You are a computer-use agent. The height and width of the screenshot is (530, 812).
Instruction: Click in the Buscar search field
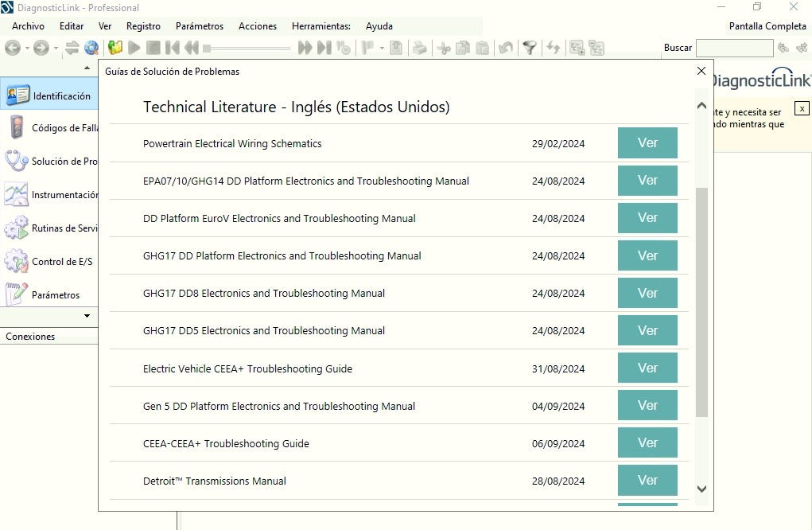733,48
